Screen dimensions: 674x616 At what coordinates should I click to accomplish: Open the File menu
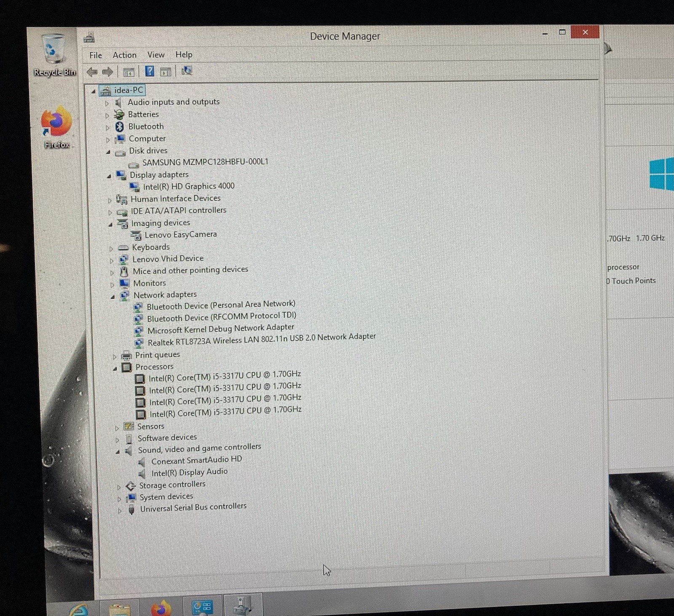click(x=96, y=55)
